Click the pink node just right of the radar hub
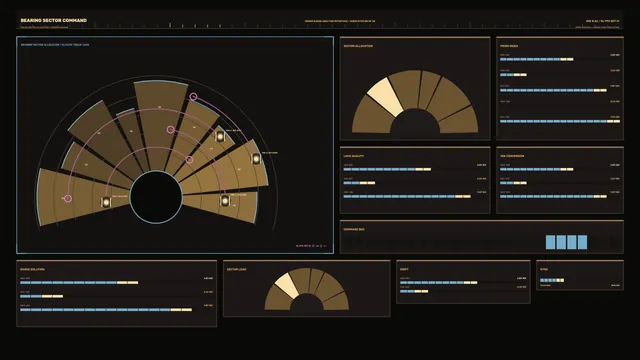The height and width of the screenshot is (360, 640). (189, 160)
